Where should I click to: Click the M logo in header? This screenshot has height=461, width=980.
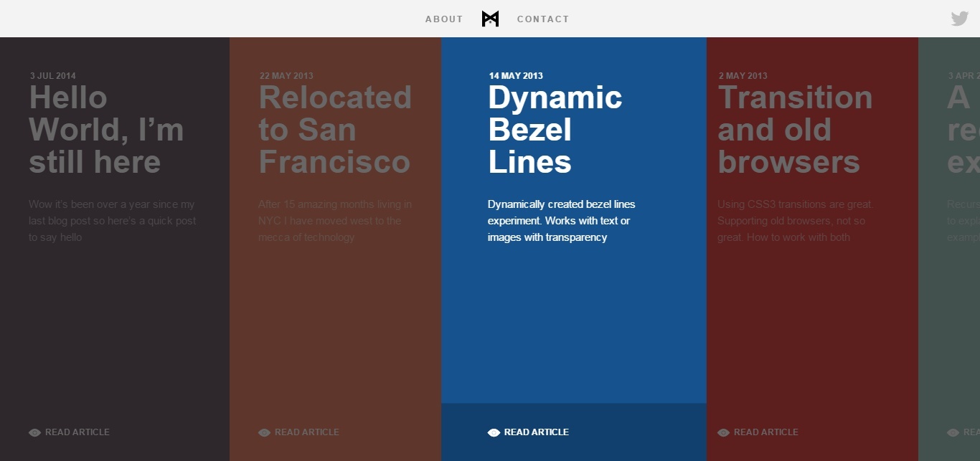click(x=490, y=19)
